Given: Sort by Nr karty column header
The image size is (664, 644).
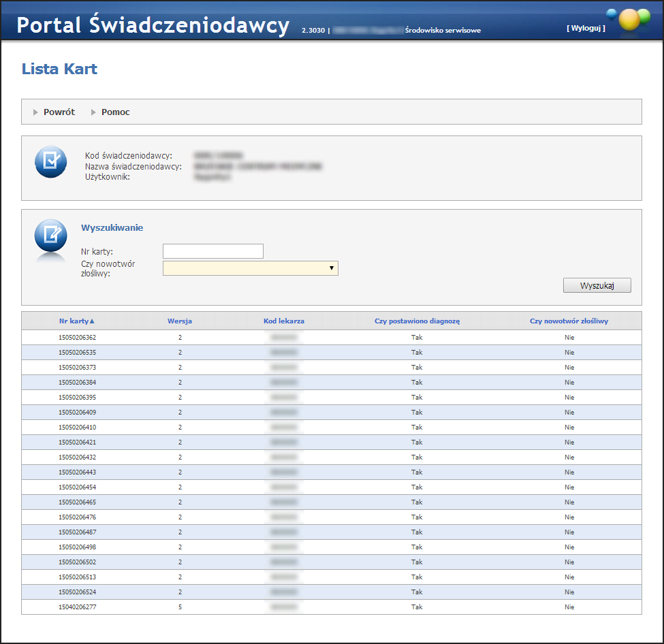Looking at the screenshot, I should click(76, 321).
